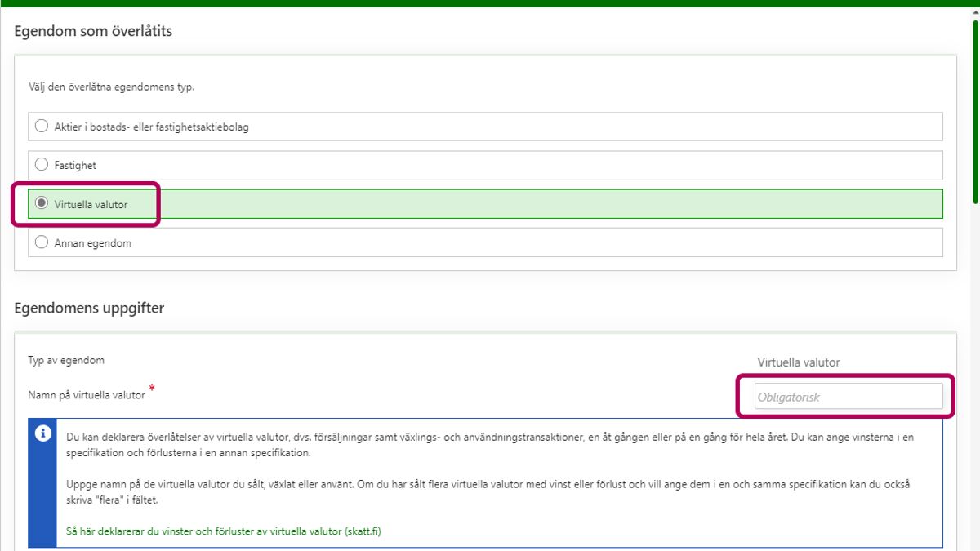Click the green bar at the page top
The height and width of the screenshot is (551, 980).
[x=490, y=3]
